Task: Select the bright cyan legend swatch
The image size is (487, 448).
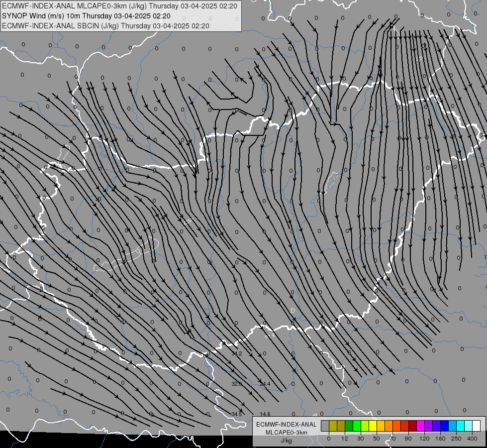Action: point(461,426)
